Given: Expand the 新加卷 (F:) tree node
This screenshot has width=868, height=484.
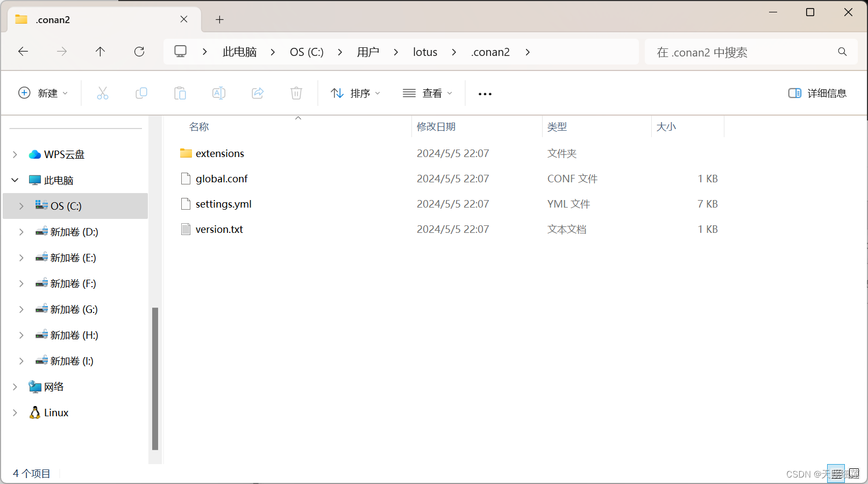Looking at the screenshot, I should 22,283.
